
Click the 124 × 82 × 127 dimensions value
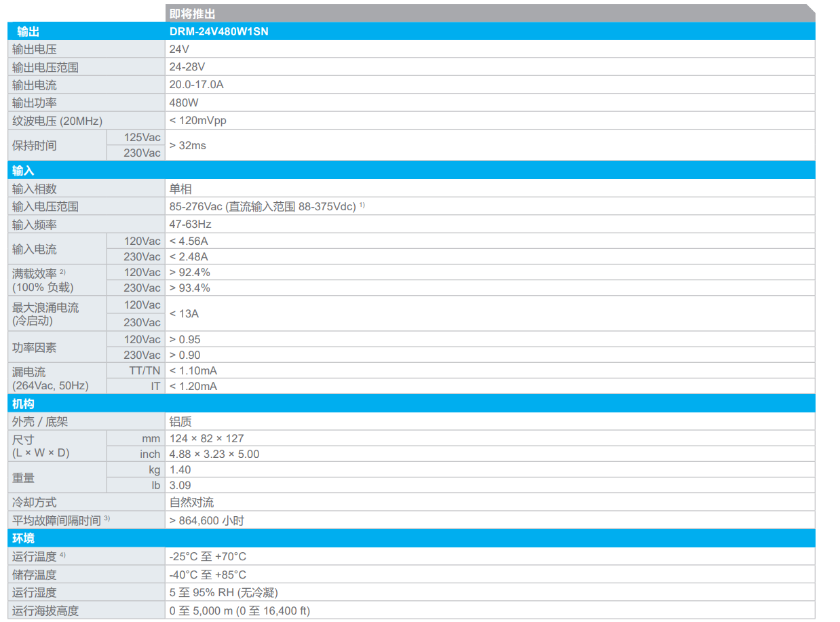point(206,438)
